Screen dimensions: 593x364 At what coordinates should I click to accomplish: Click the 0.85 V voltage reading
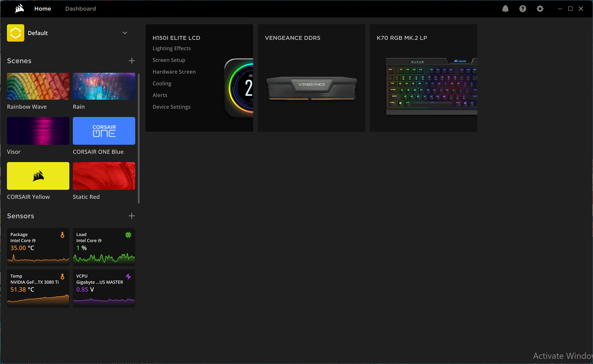pyautogui.click(x=85, y=289)
